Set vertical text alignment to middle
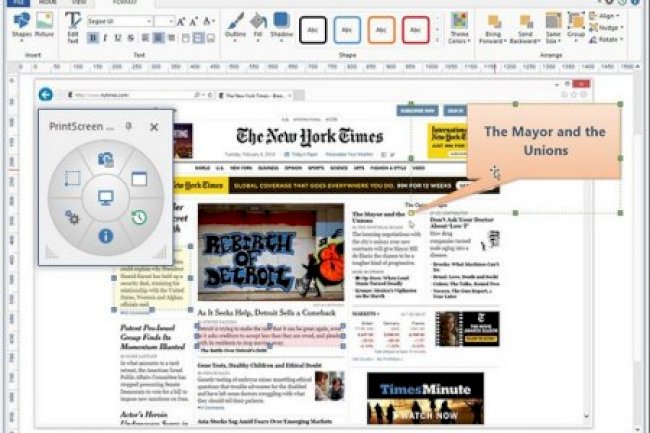 pos(199,38)
